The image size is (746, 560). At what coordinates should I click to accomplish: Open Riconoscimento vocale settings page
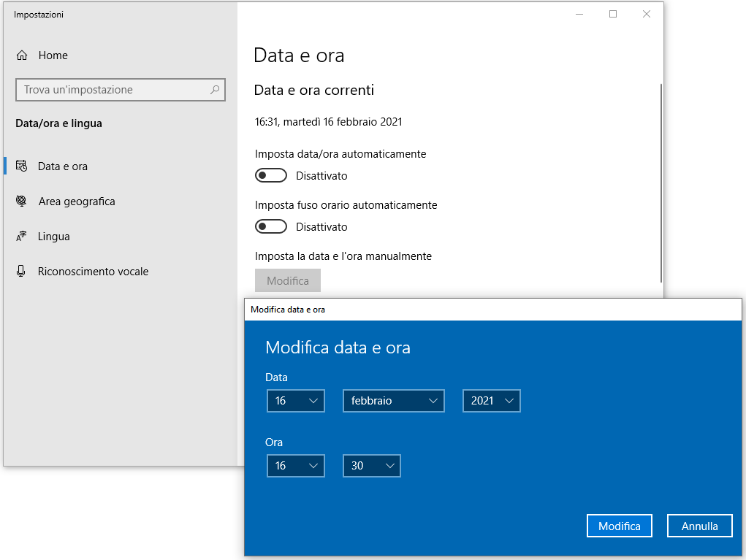(93, 272)
